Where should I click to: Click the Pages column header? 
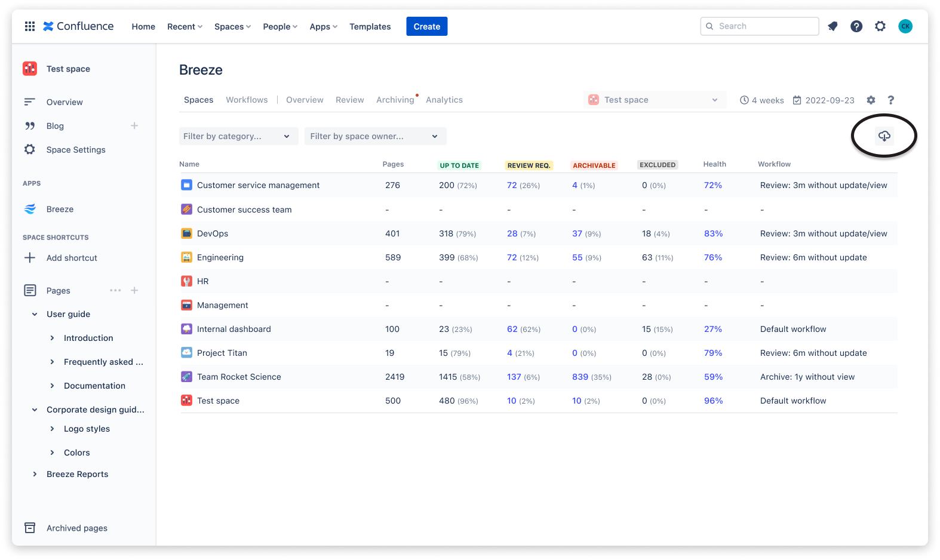point(393,164)
